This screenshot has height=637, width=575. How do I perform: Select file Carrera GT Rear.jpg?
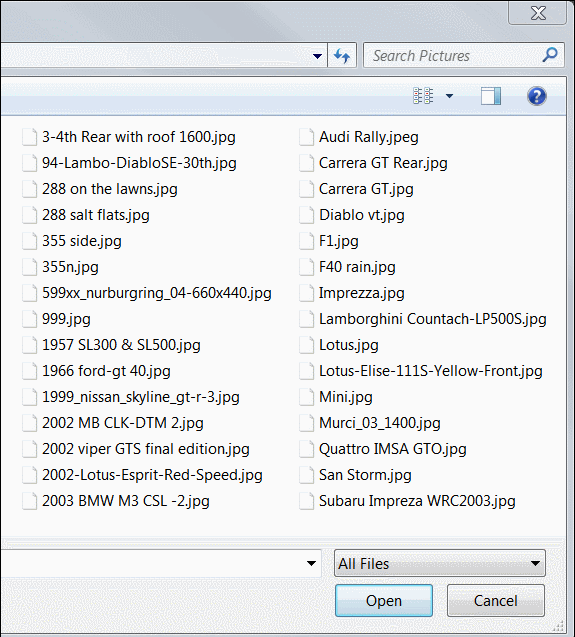pyautogui.click(x=373, y=163)
